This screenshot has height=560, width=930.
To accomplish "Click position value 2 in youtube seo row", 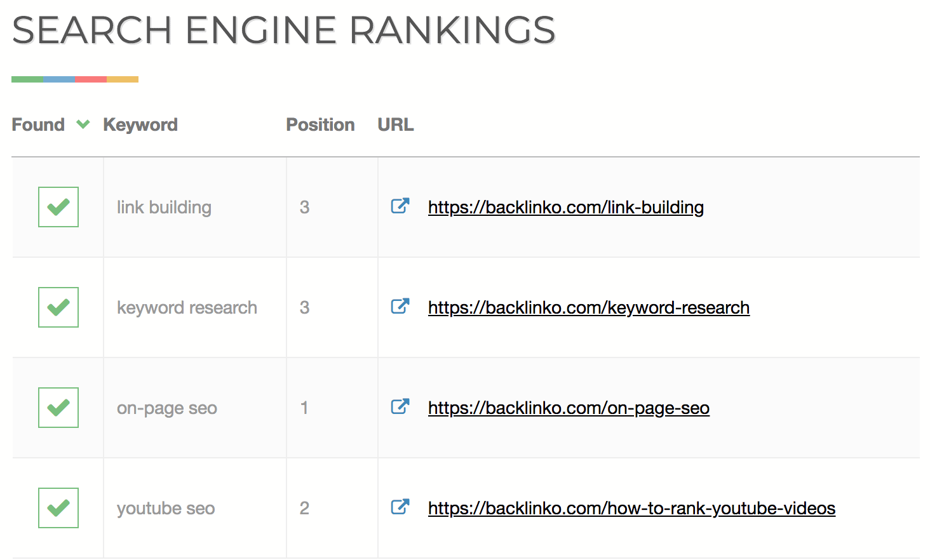I will click(304, 508).
